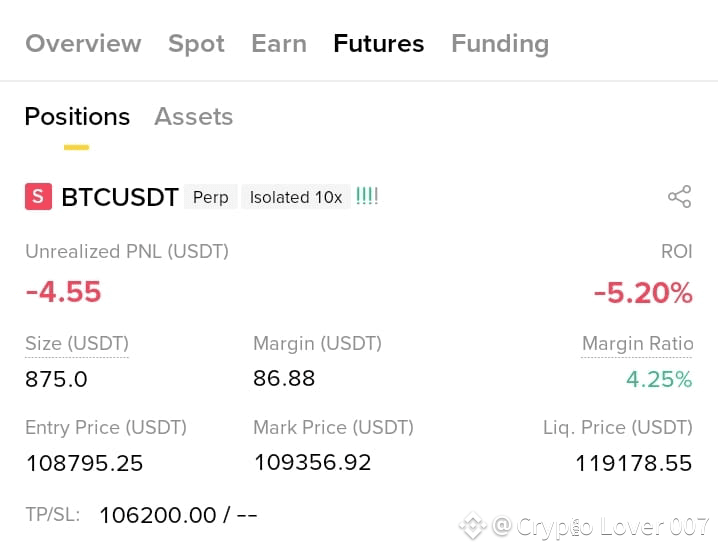Tap the Isolated 10x leverage badge
This screenshot has height=551, width=718.
click(296, 197)
